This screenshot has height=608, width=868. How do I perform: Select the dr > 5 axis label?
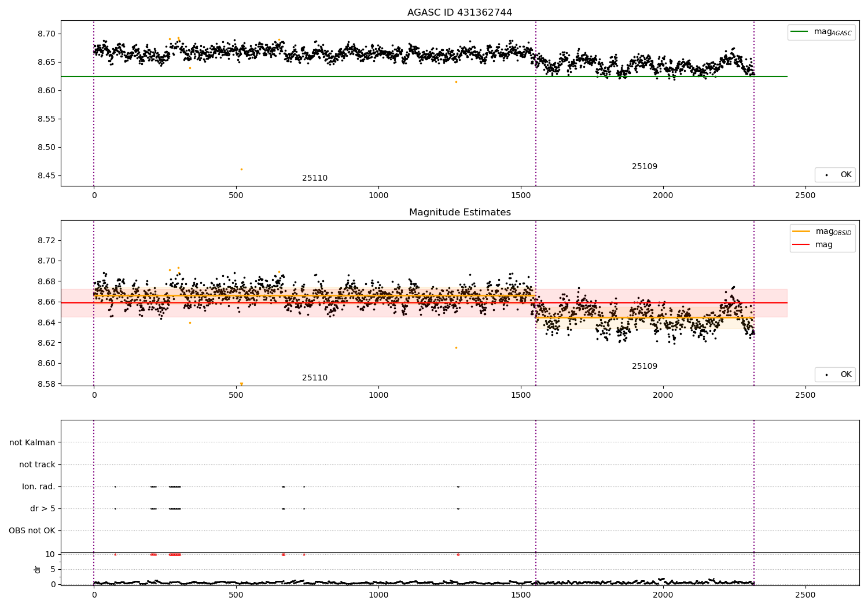(x=43, y=508)
